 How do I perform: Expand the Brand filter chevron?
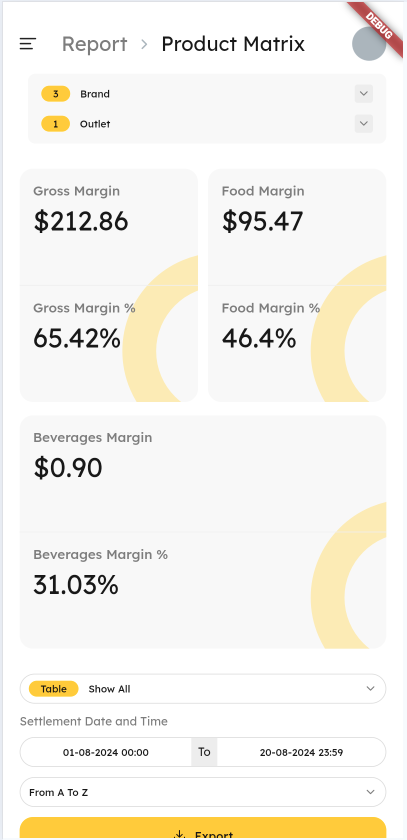(x=364, y=94)
